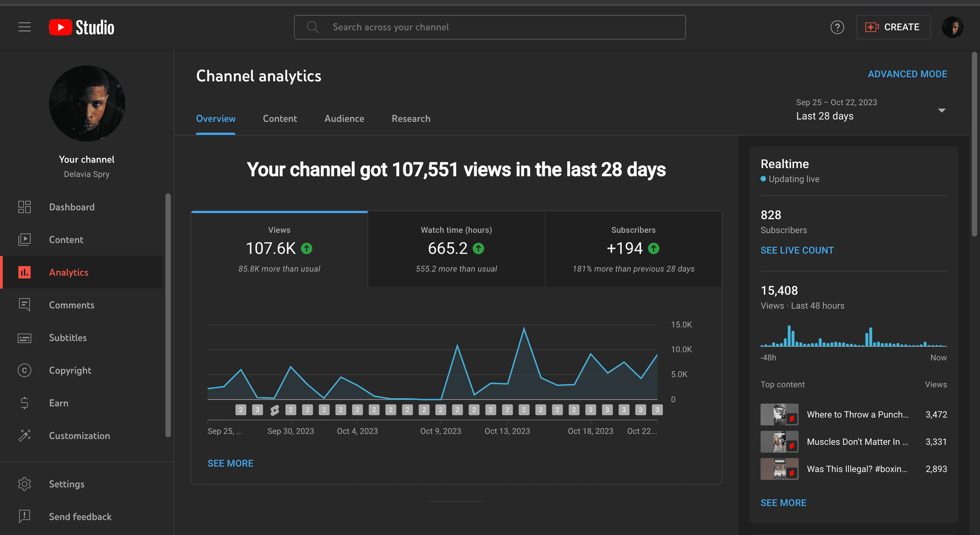980x535 pixels.
Task: Click the YouTube Studio logo
Action: click(82, 27)
